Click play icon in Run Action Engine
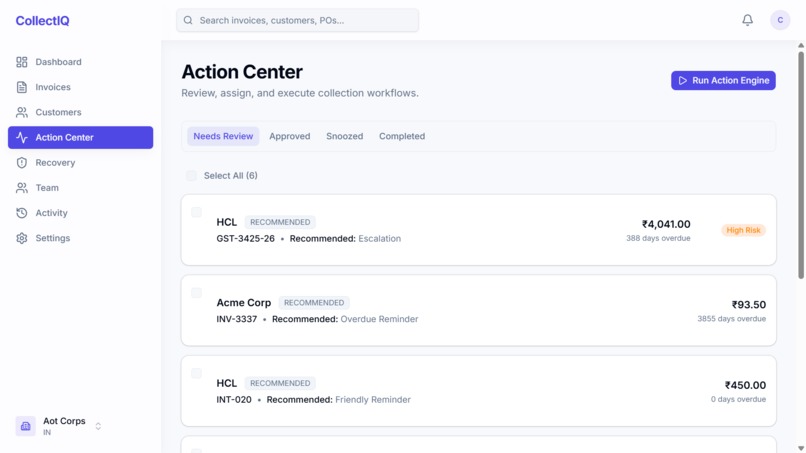This screenshot has width=806, height=453. (683, 81)
